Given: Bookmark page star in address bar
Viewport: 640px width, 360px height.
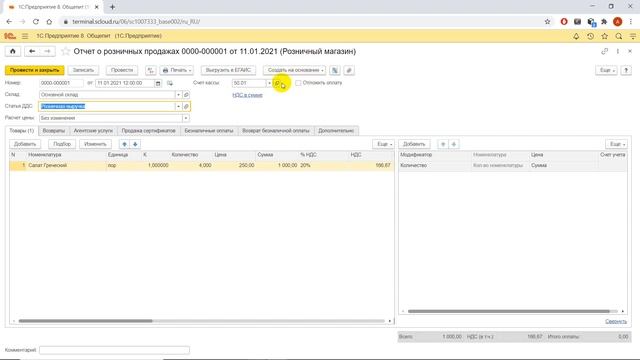Looking at the screenshot, I should coord(547,22).
